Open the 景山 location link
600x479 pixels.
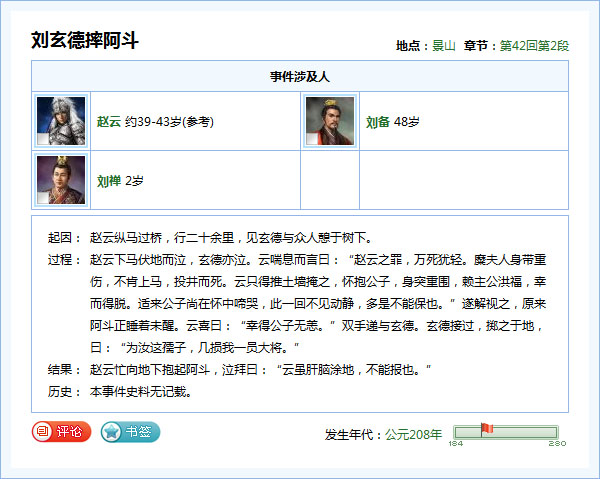click(443, 46)
